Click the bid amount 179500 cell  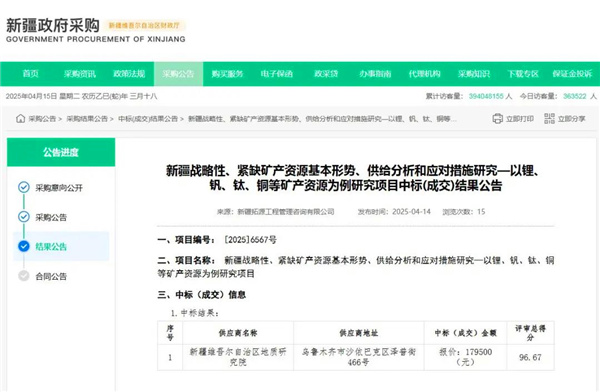point(465,357)
